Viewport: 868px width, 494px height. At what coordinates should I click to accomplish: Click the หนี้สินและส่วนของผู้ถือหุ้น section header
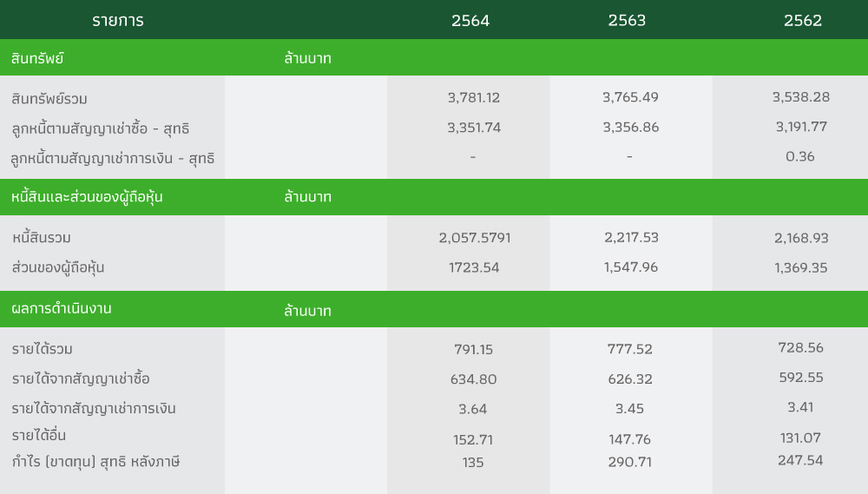pos(87,196)
